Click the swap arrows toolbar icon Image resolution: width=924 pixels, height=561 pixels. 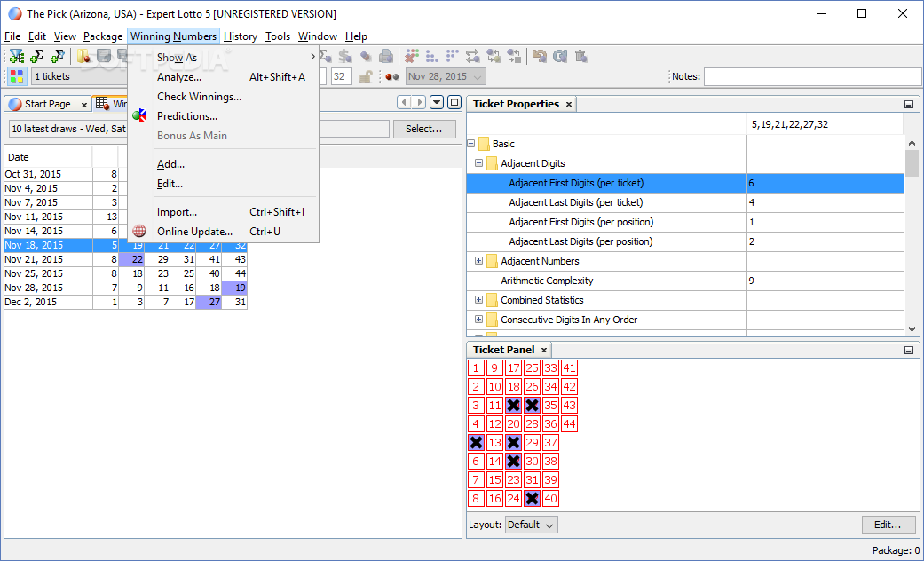[x=472, y=57]
